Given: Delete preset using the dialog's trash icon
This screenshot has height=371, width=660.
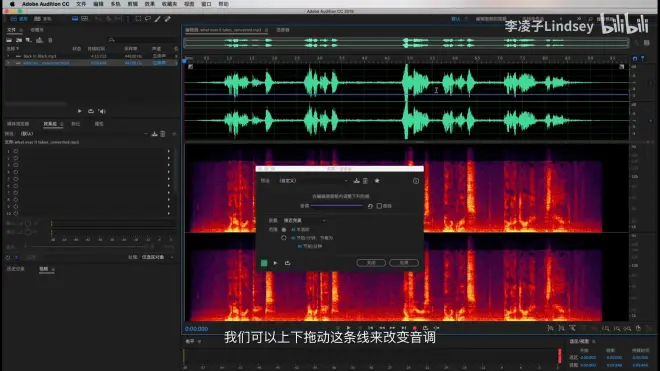Looking at the screenshot, I should 365,181.
